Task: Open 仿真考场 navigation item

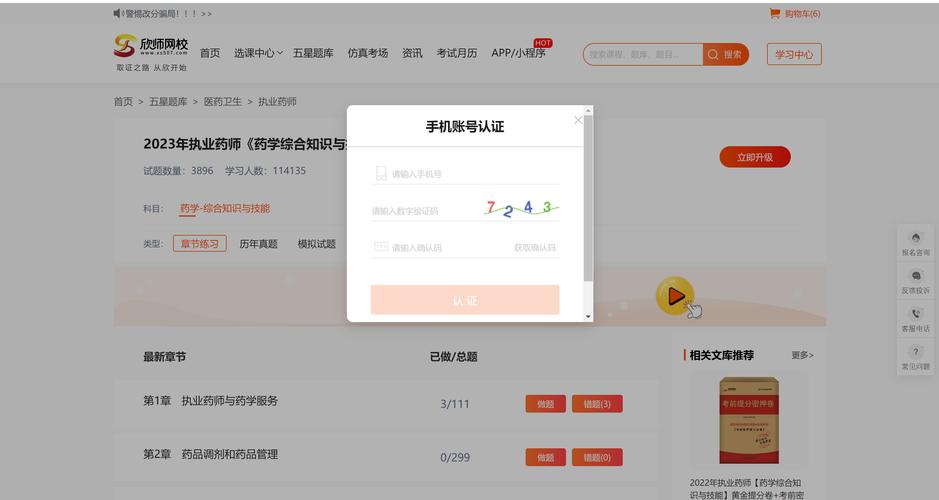Action: coord(368,53)
